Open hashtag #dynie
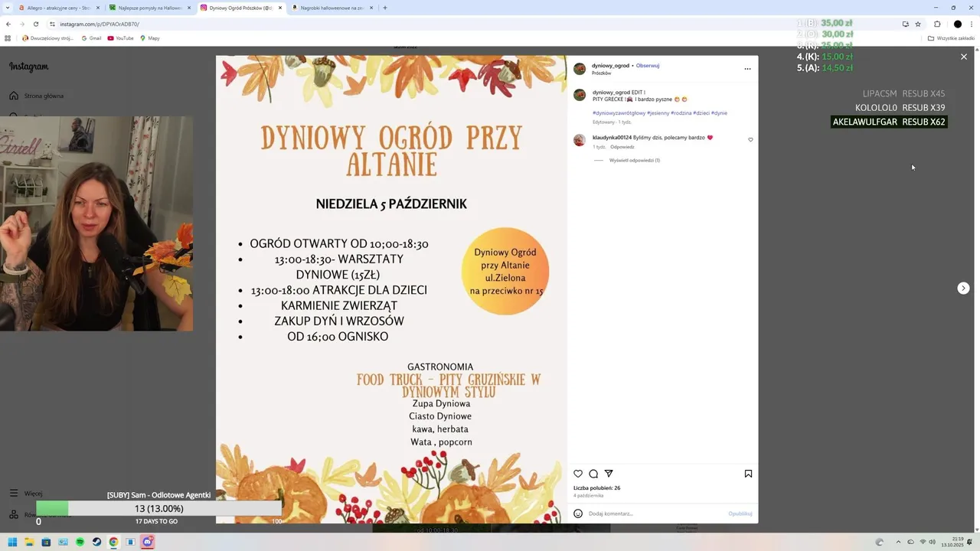 [719, 113]
